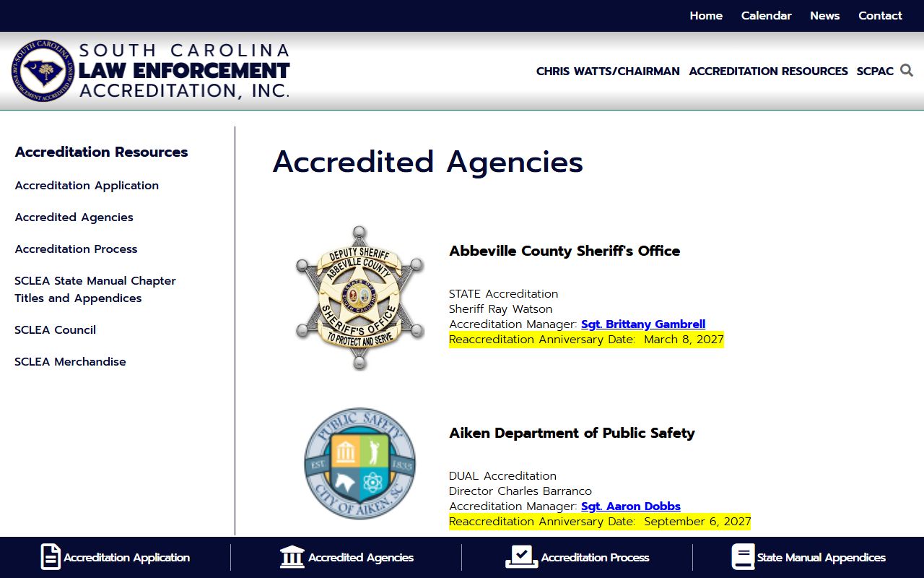This screenshot has width=924, height=578.
Task: Open the Contact page
Action: (x=880, y=15)
